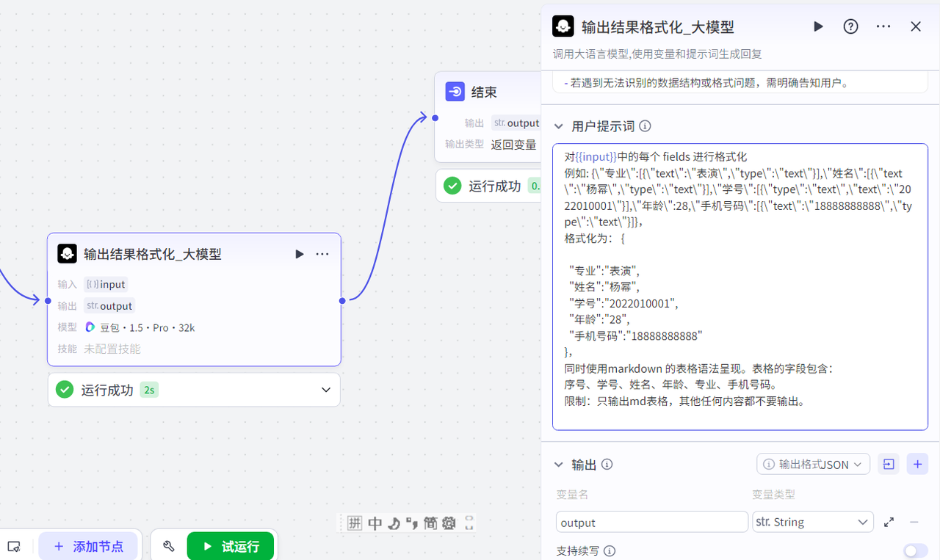Image resolution: width=940 pixels, height=560 pixels.
Task: Open the side panel's three-dot more menu
Action: (883, 26)
